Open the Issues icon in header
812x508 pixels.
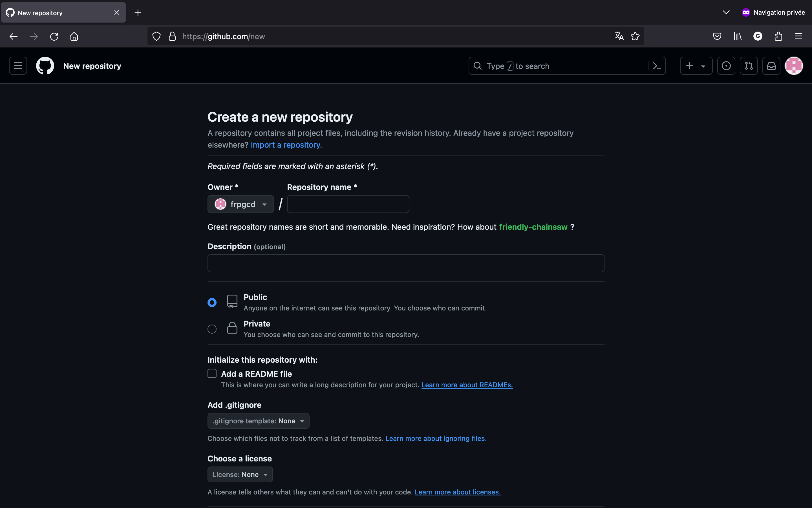click(x=726, y=66)
